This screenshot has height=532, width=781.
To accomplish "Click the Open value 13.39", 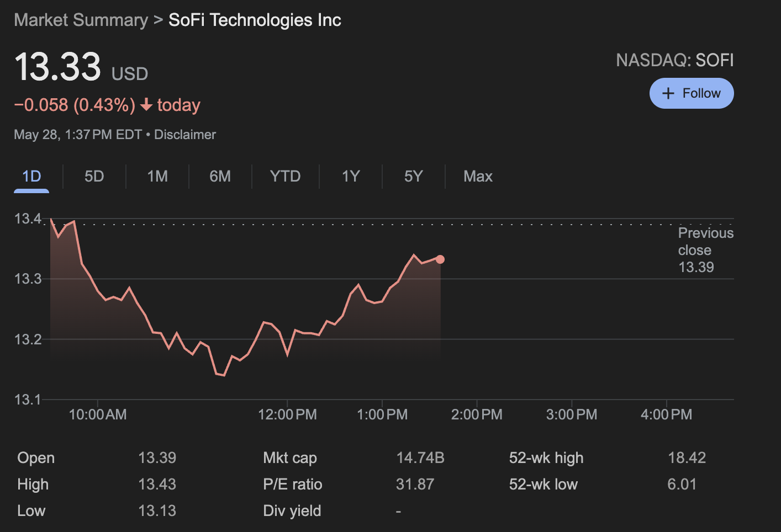I will pyautogui.click(x=157, y=457).
